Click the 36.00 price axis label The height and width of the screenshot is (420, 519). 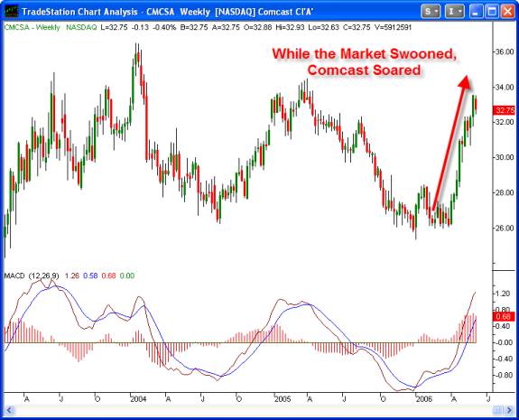[x=505, y=51]
